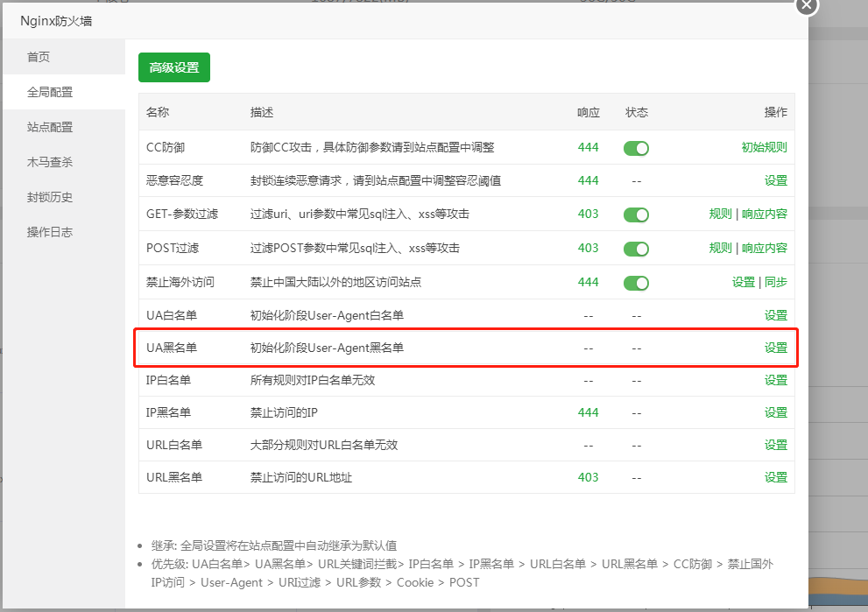Open 设置 for URL白名单
The height and width of the screenshot is (612, 868).
[775, 444]
